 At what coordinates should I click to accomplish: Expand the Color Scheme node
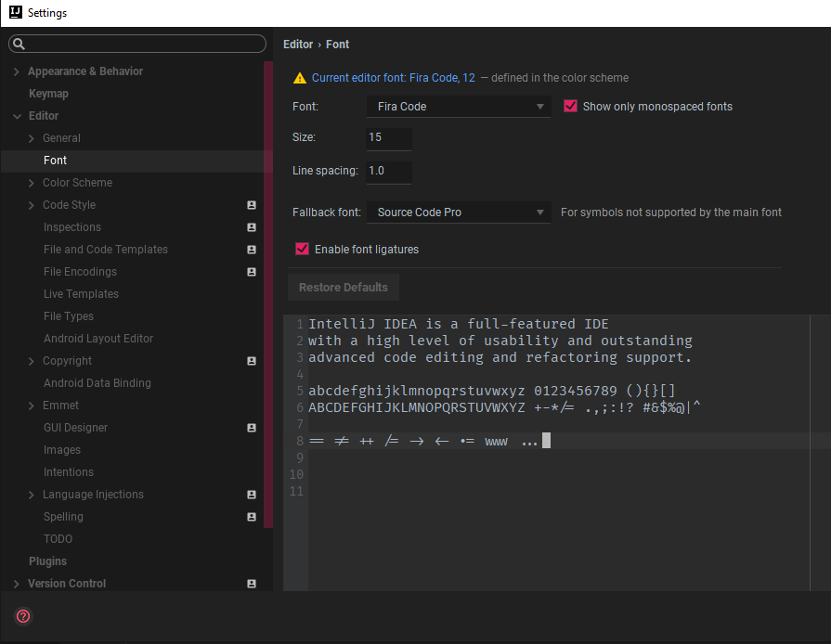32,183
